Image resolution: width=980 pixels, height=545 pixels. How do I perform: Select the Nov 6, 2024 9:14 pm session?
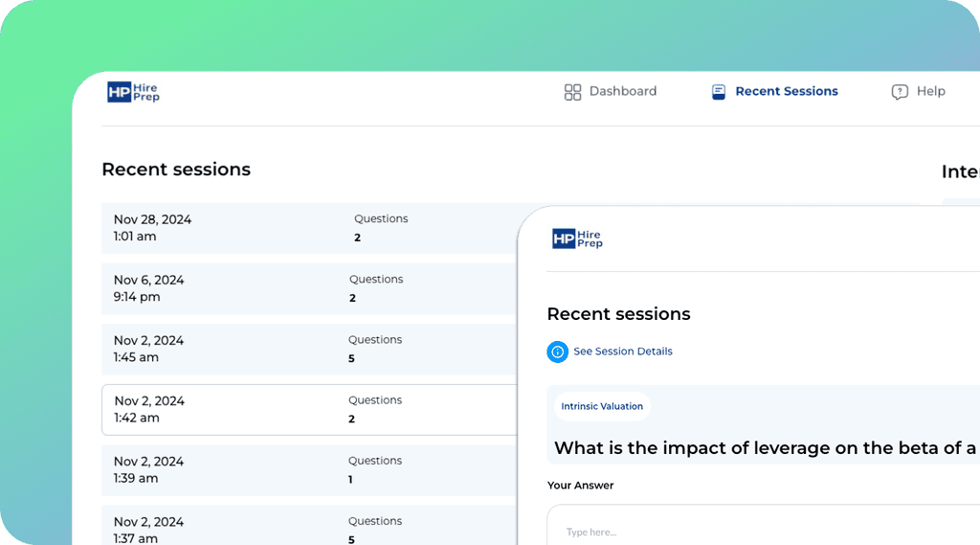(x=309, y=288)
